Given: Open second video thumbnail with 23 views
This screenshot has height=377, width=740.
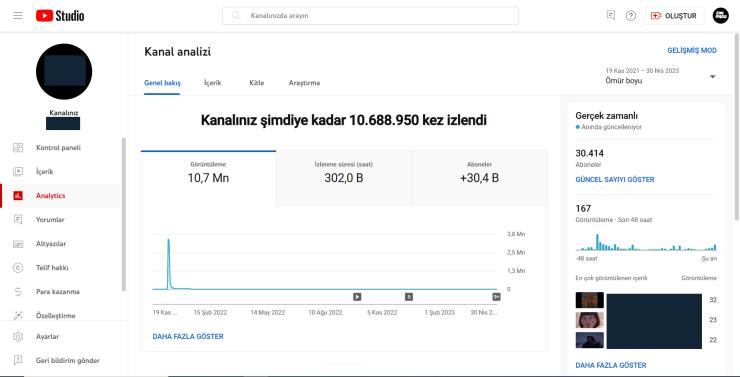Looking at the screenshot, I should pos(589,320).
